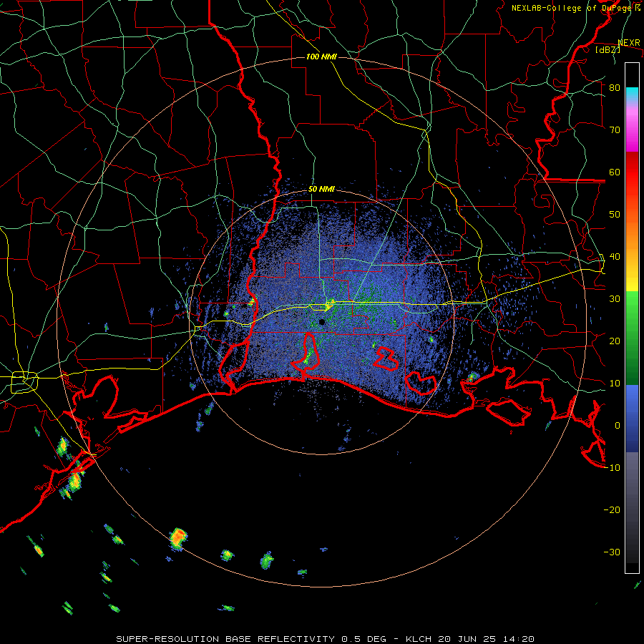Click the 50 NMI range ring label

click(321, 190)
